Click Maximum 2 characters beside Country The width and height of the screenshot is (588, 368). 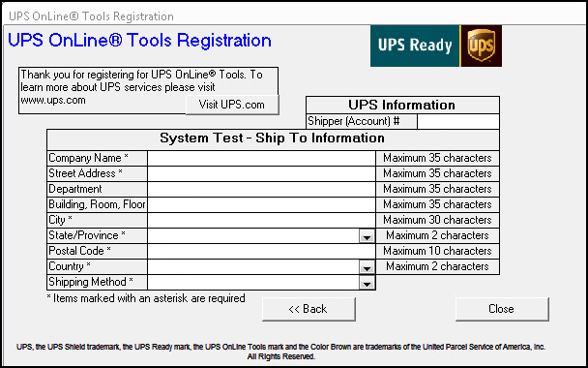tap(437, 266)
